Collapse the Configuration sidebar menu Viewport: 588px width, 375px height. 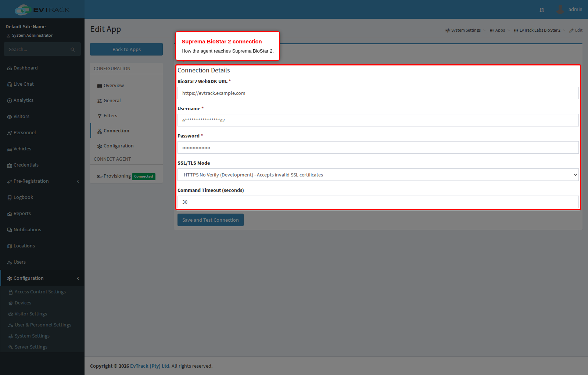(x=42, y=278)
